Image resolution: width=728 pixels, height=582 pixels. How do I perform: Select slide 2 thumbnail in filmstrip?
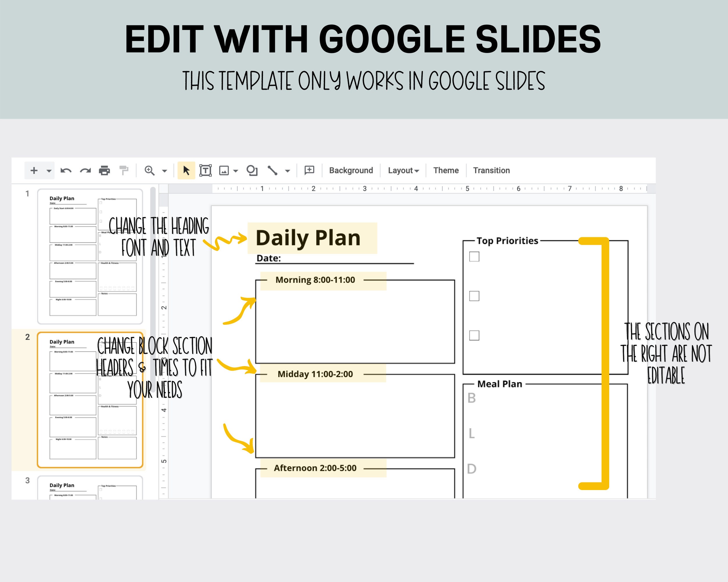click(90, 400)
